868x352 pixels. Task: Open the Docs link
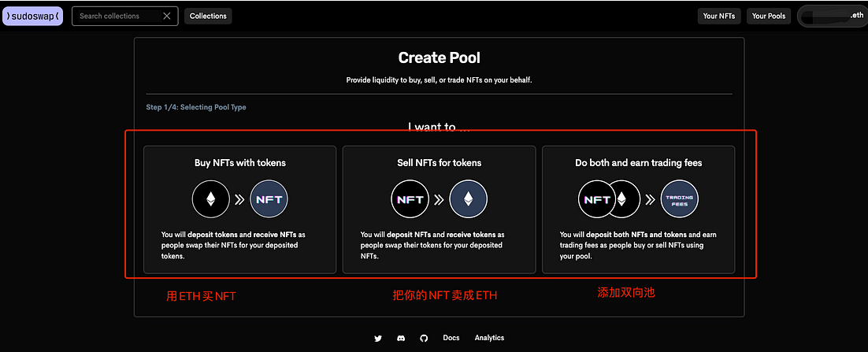coord(451,338)
